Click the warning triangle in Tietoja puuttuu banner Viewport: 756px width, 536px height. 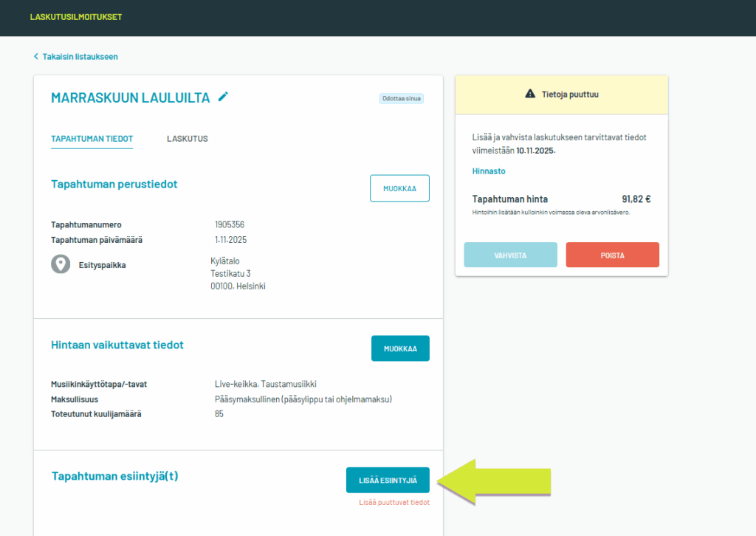(x=529, y=94)
